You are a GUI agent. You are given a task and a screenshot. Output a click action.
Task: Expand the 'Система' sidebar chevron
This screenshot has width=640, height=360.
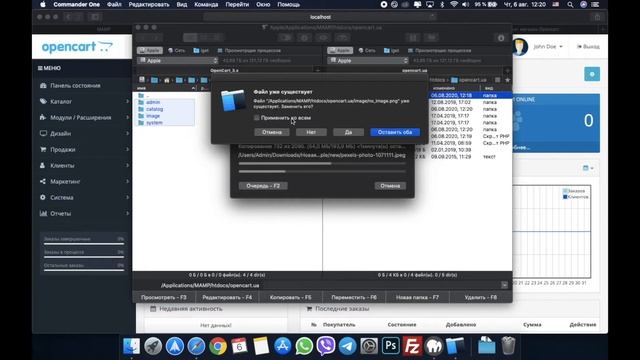(127, 198)
